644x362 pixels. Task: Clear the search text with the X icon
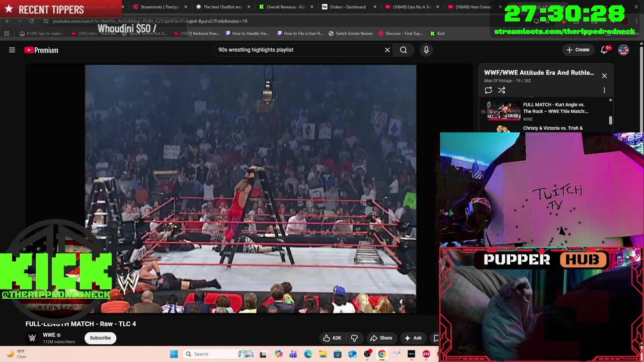387,50
